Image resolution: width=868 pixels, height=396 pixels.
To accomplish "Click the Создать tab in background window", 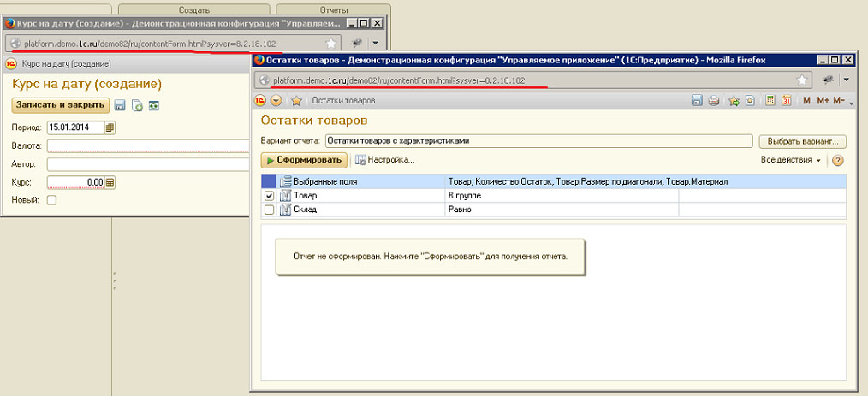I will click(193, 9).
